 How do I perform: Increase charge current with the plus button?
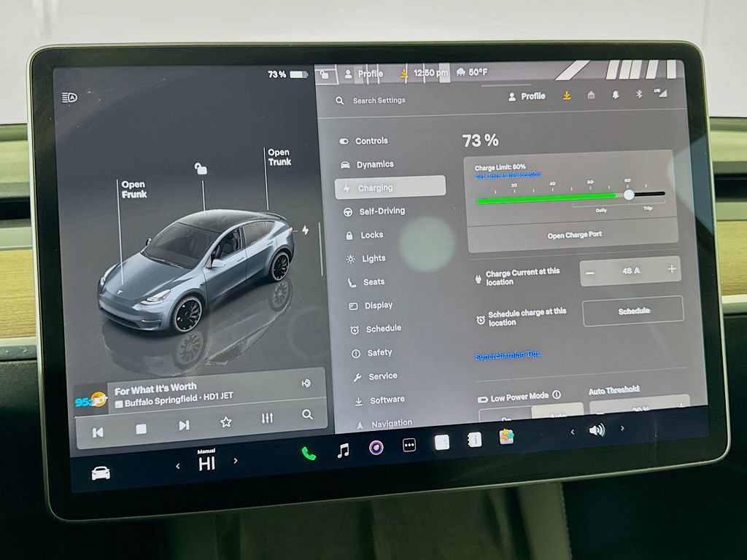pos(672,269)
